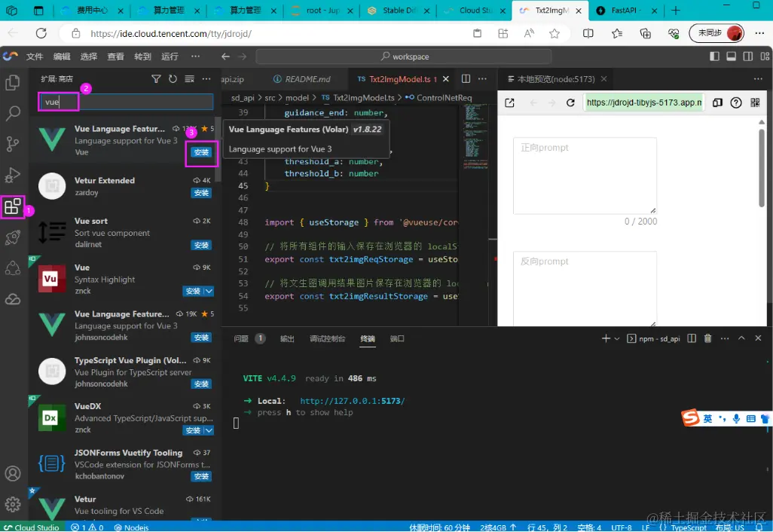Open the browser new tab
Screen dimensions: 773x532
676,11
